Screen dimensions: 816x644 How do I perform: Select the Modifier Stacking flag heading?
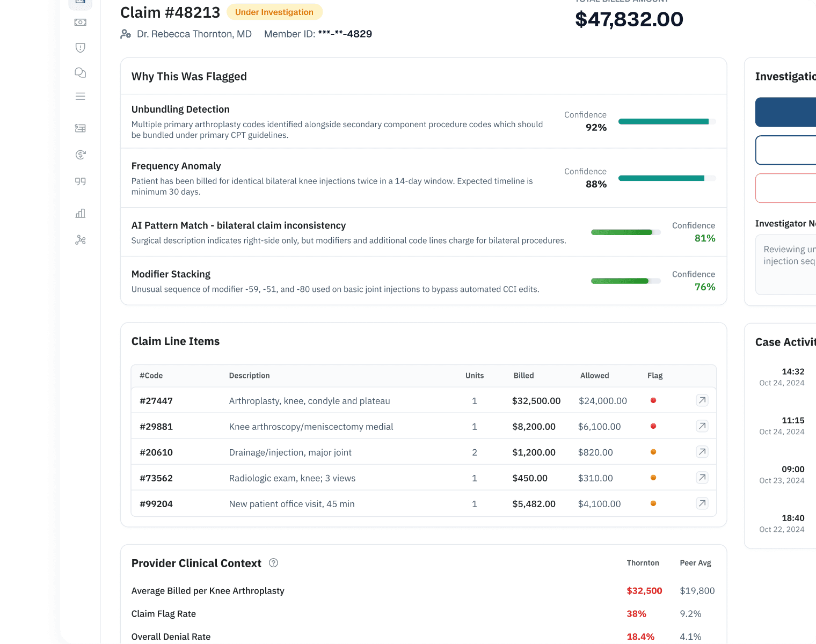[x=171, y=274]
